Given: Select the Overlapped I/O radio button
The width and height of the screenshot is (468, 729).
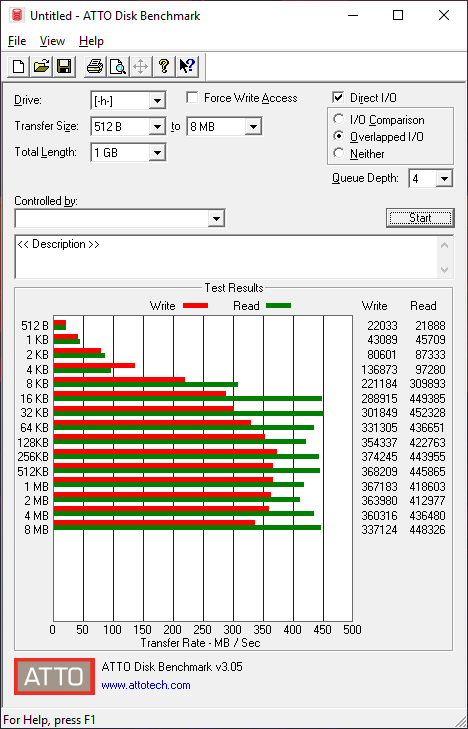Looking at the screenshot, I should tap(339, 136).
